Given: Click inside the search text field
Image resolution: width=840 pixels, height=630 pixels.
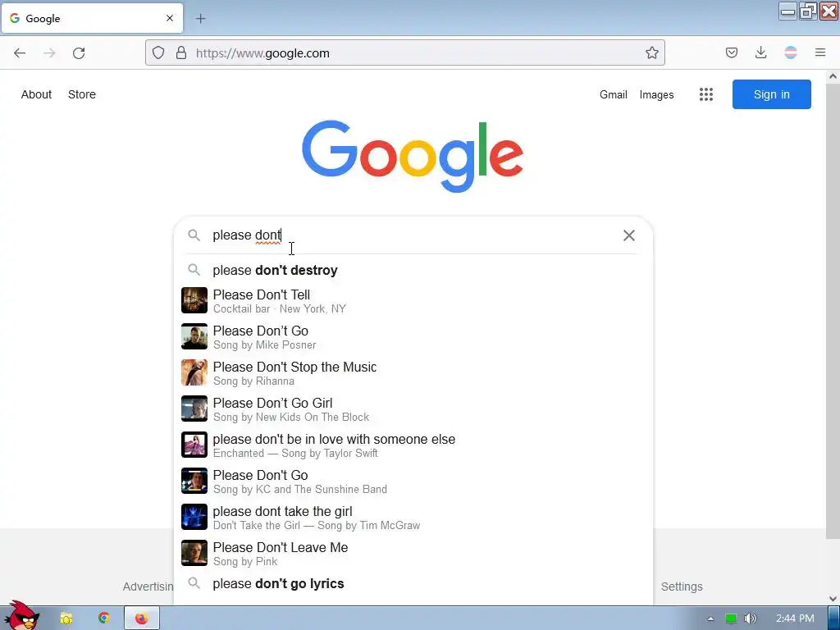Looking at the screenshot, I should (x=413, y=235).
